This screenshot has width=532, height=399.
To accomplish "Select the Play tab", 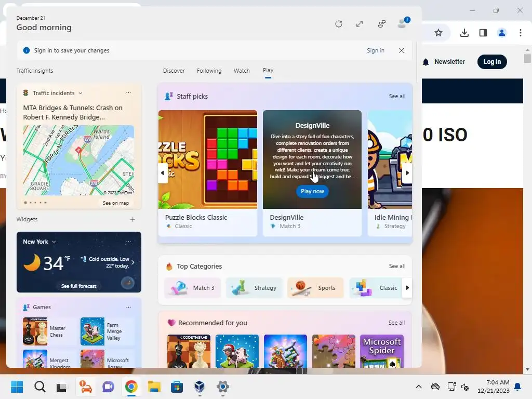I will [268, 71].
